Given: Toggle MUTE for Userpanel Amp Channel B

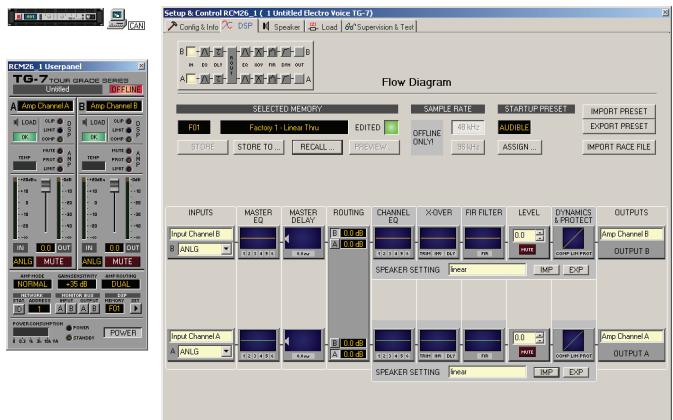Looking at the screenshot, I should [122, 261].
